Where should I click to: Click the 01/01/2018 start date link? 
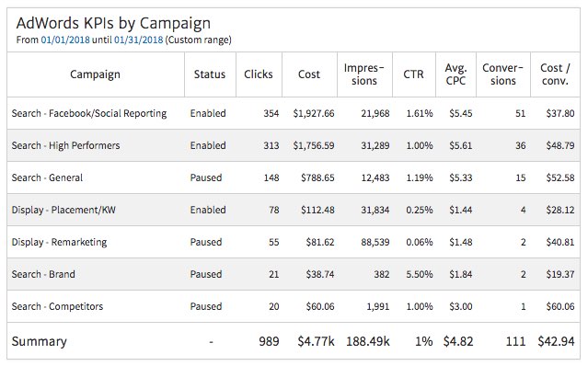pos(65,40)
